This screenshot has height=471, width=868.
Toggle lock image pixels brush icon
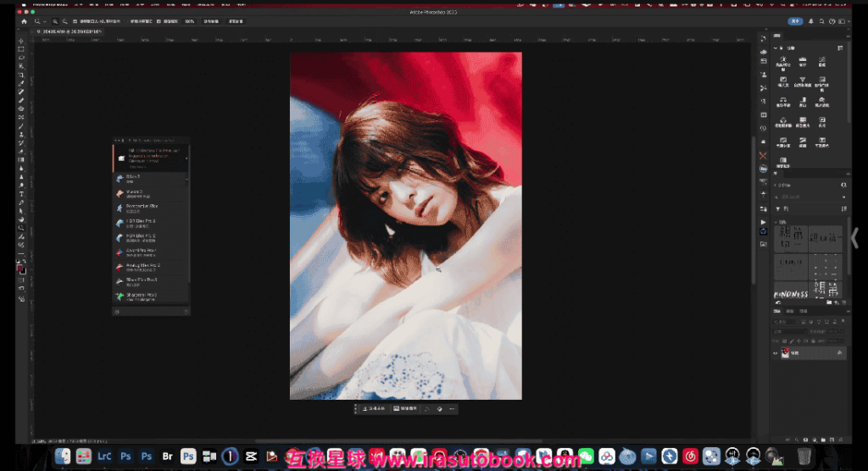click(793, 341)
